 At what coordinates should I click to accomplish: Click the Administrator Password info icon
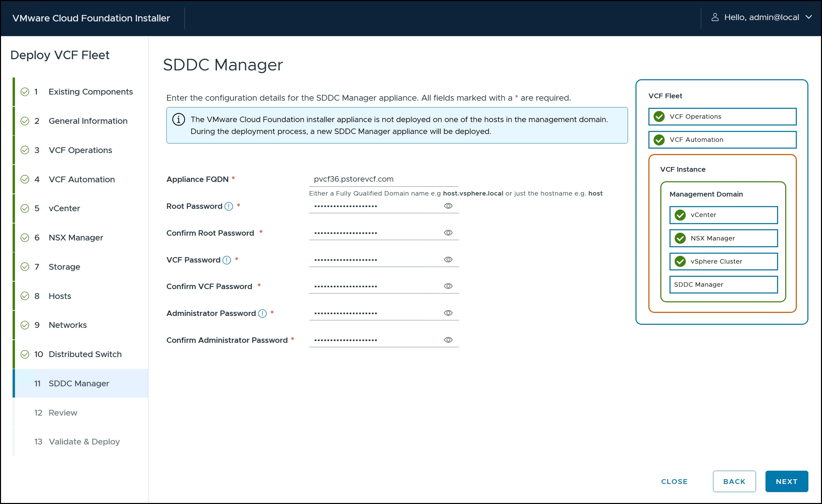tap(262, 314)
